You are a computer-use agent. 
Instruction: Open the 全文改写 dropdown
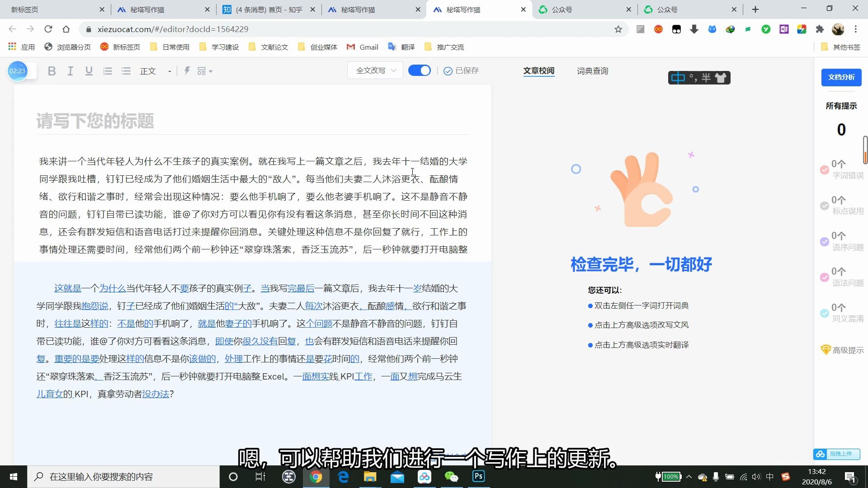[x=375, y=70]
